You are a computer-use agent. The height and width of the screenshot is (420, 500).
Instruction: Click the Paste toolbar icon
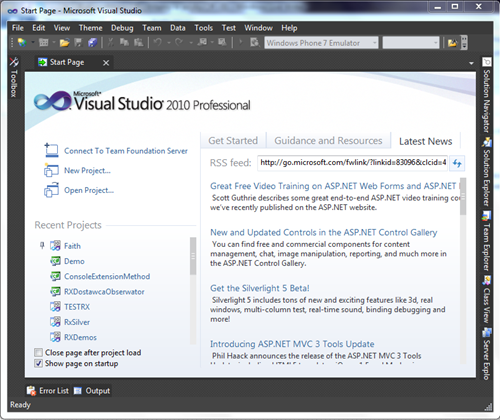point(138,42)
